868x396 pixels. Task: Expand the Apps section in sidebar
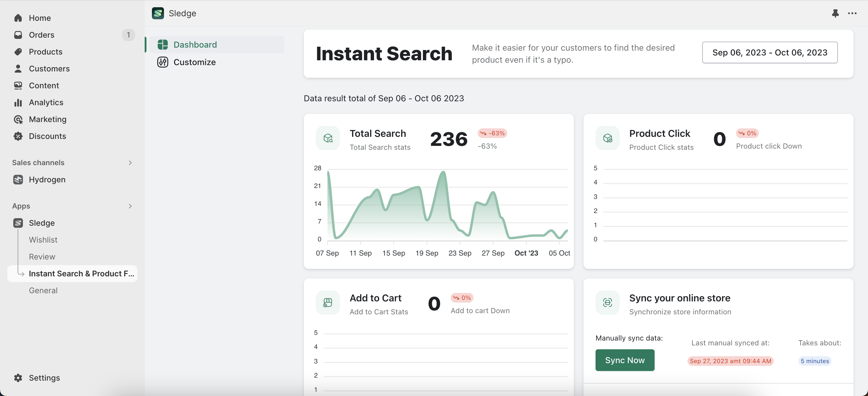coord(129,206)
